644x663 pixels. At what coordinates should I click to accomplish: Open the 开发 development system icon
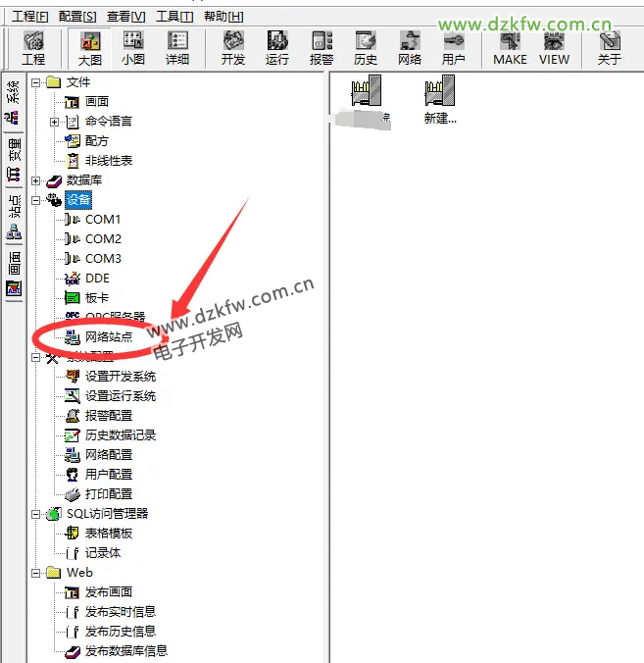[x=233, y=47]
